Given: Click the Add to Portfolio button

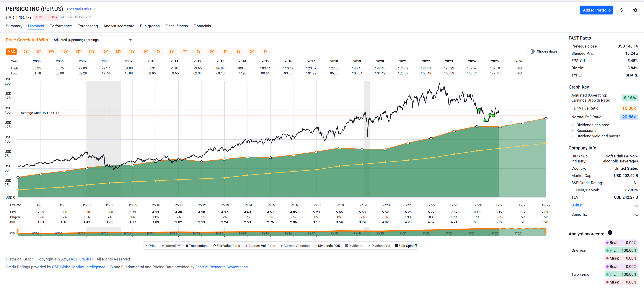Looking at the screenshot, I should (x=596, y=10).
